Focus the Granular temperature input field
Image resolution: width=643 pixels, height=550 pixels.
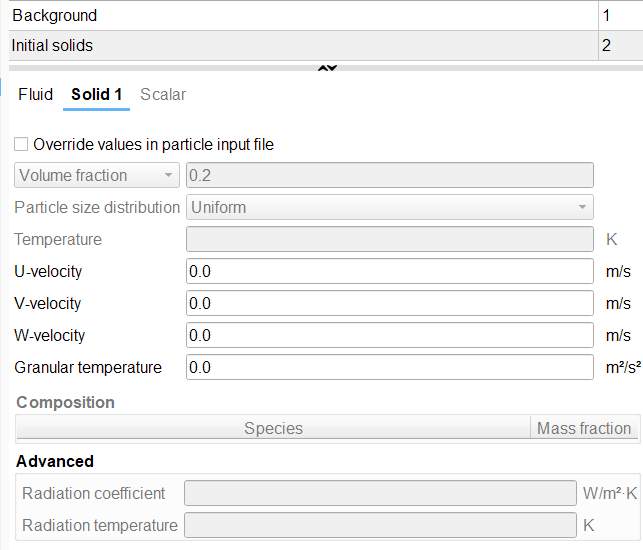(x=390, y=367)
